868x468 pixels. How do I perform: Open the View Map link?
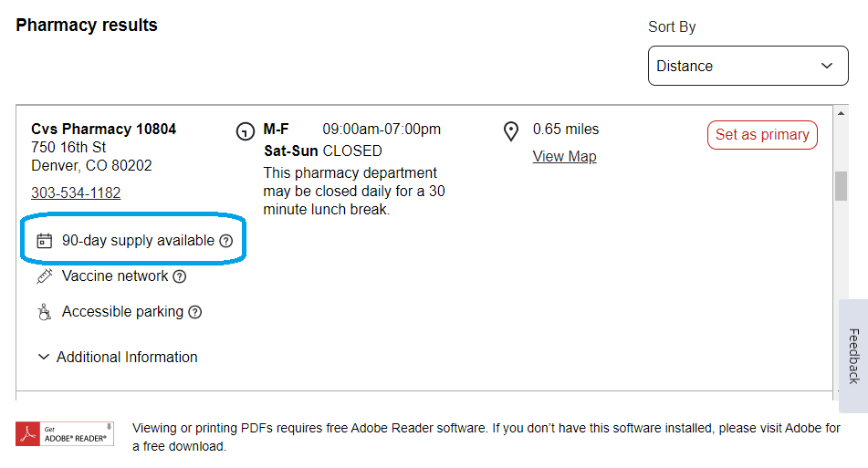565,157
